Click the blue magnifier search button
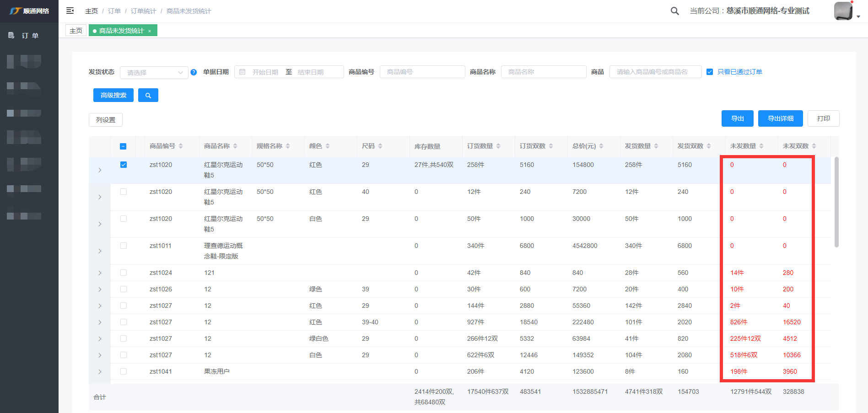 pyautogui.click(x=148, y=95)
